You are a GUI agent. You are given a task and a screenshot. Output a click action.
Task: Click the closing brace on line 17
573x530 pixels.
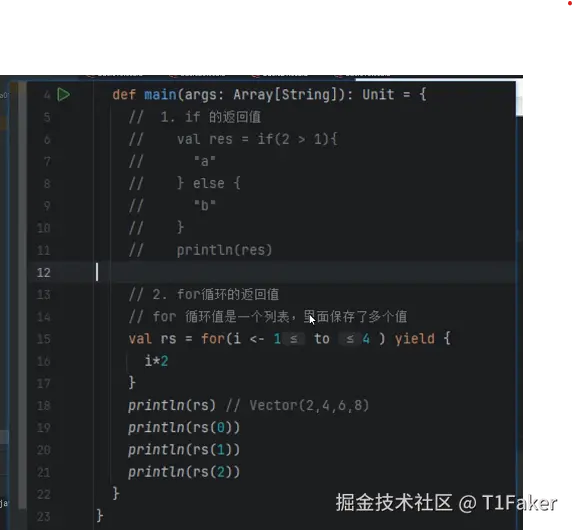coord(132,383)
